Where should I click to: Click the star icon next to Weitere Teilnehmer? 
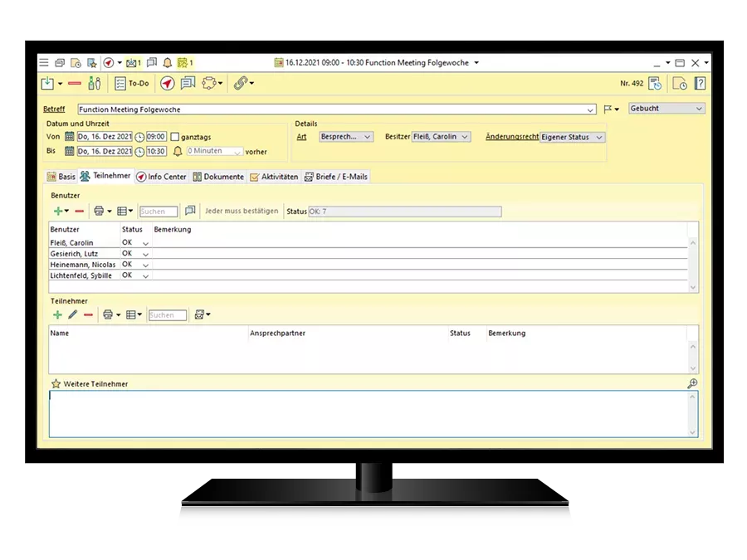56,384
